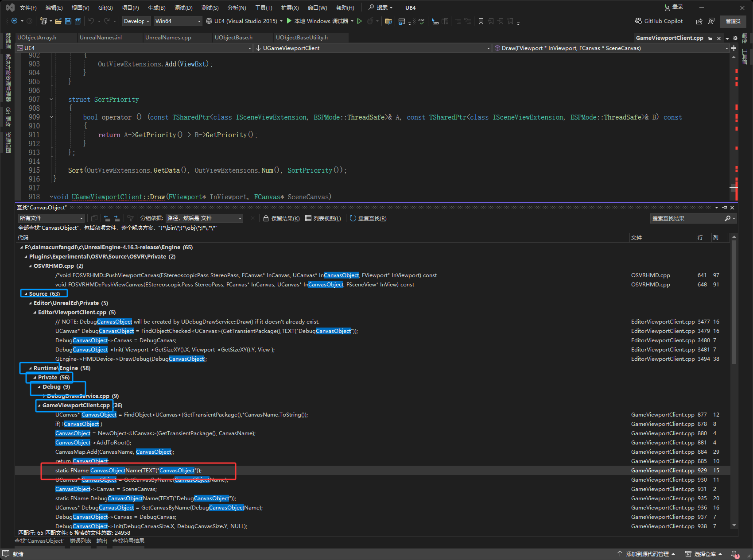This screenshot has height=560, width=753.
Task: Expand the DebugDrawService.cpp (9) node
Action: [x=43, y=396]
